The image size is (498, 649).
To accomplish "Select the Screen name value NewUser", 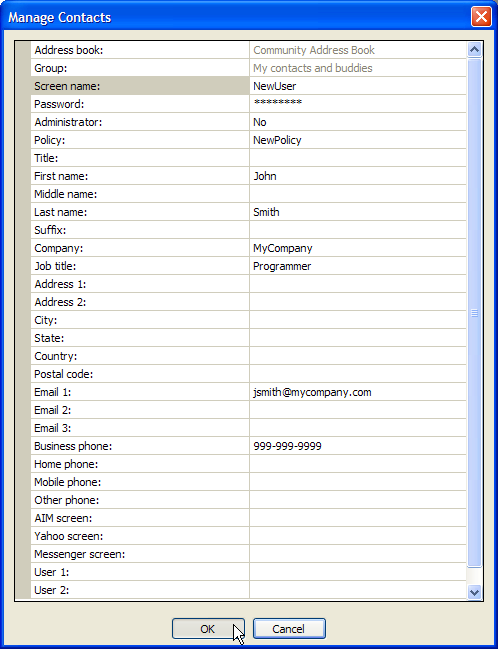I will click(x=358, y=86).
